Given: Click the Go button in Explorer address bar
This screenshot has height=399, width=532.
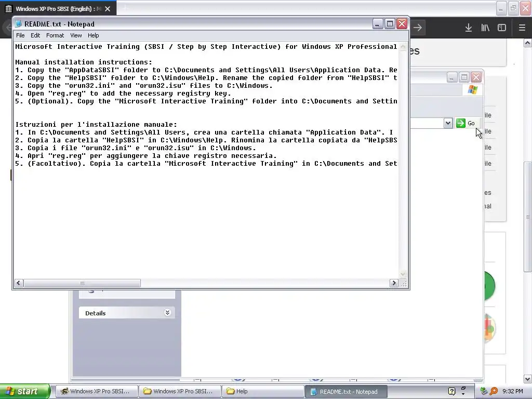Looking at the screenshot, I should coord(465,123).
